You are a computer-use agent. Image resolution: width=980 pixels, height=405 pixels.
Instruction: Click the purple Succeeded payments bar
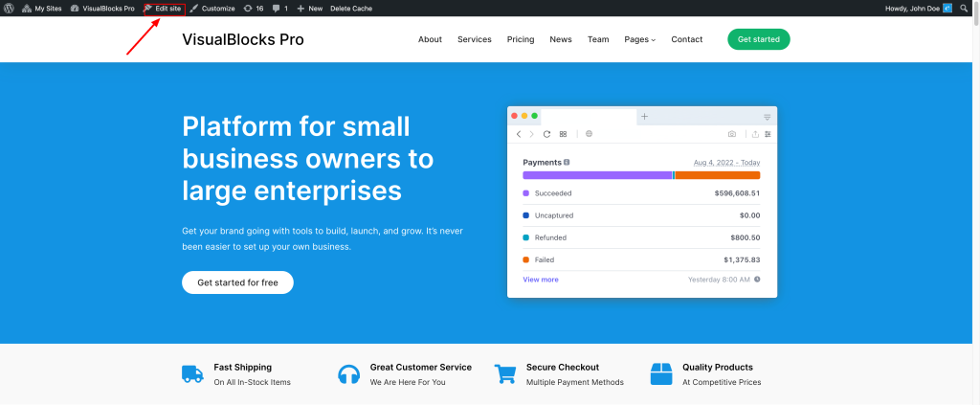tap(597, 175)
